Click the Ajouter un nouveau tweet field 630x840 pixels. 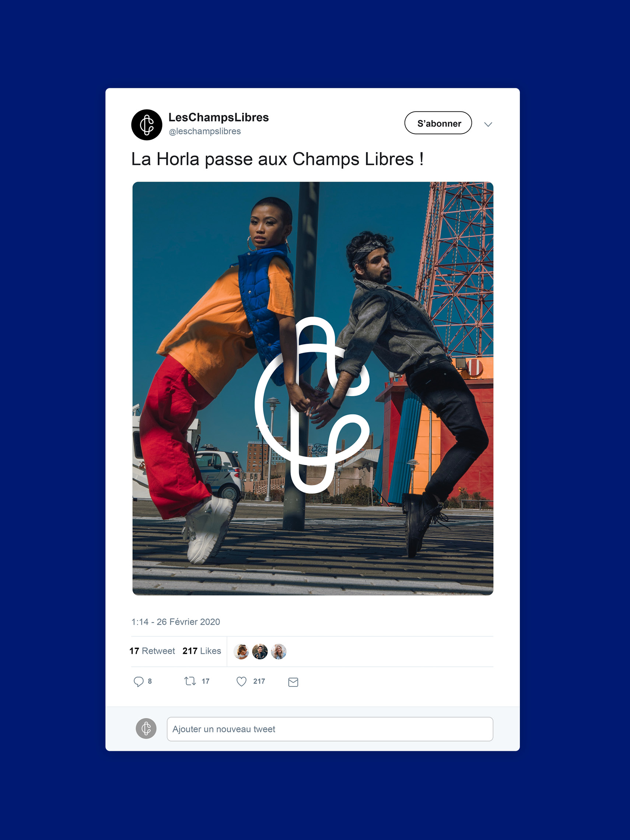click(x=330, y=729)
